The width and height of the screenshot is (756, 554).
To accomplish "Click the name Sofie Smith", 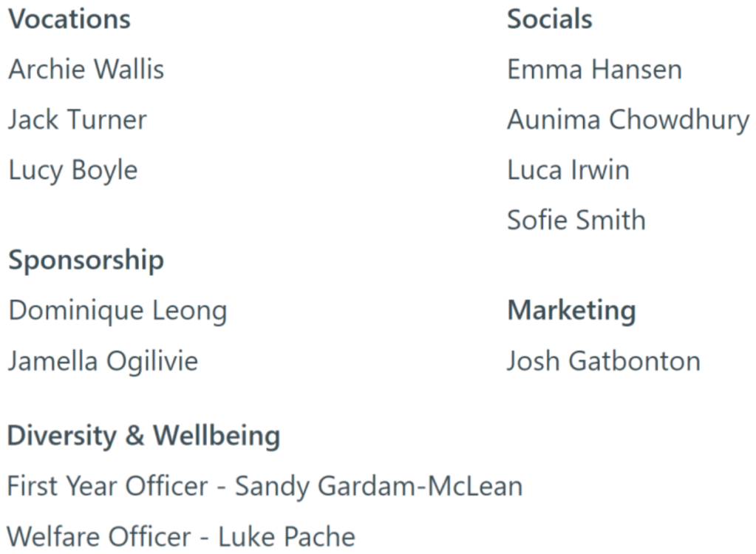I will [x=576, y=220].
